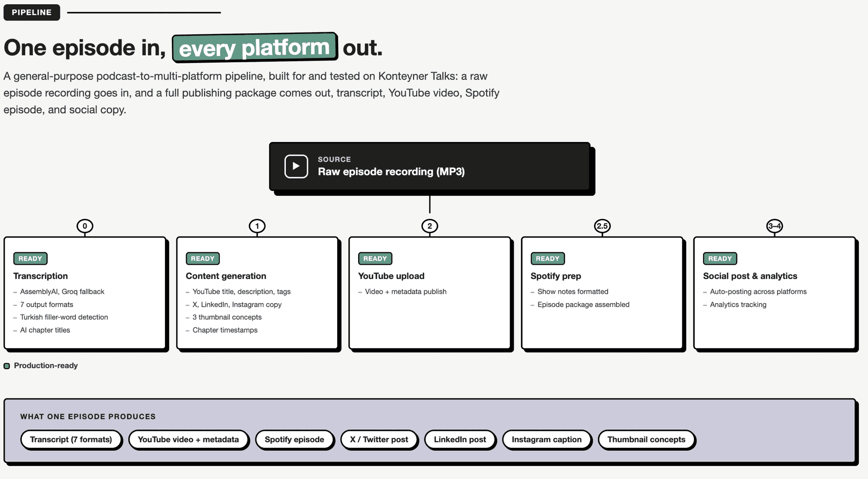The width and height of the screenshot is (868, 479).
Task: Click X, LinkedIn, Instagram copy item
Action: click(x=237, y=304)
